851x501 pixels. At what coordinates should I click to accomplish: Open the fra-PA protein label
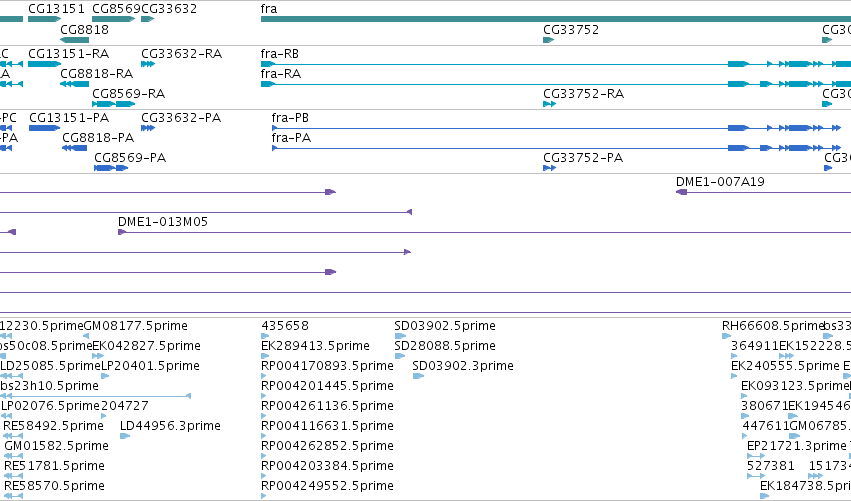coord(291,138)
